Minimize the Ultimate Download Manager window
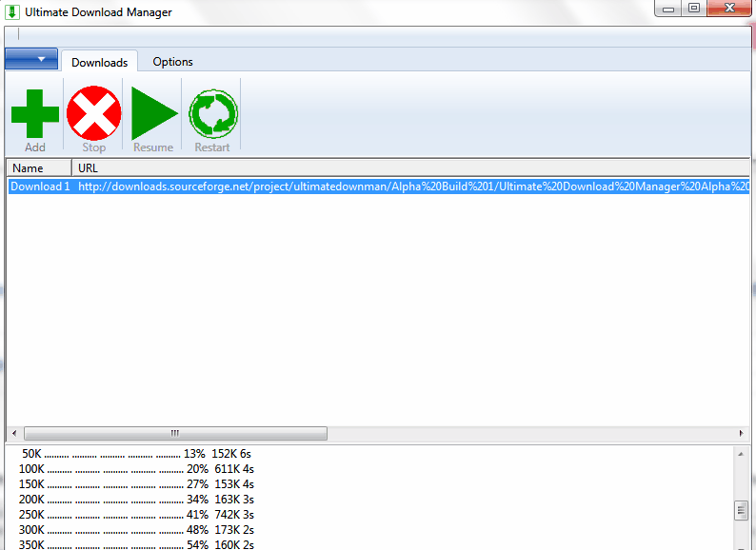 tap(668, 9)
